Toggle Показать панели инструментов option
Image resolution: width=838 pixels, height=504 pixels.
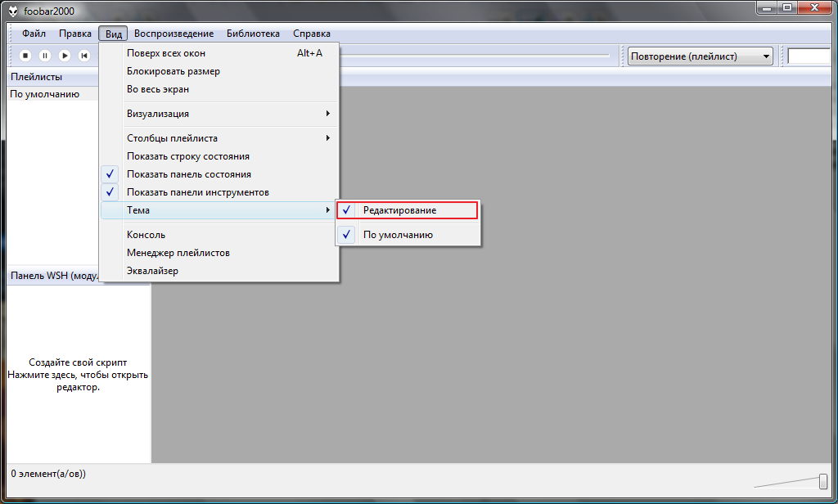tap(197, 192)
